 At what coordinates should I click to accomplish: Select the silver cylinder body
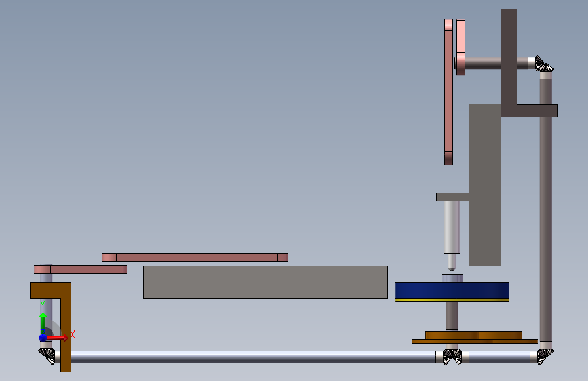coord(452,227)
